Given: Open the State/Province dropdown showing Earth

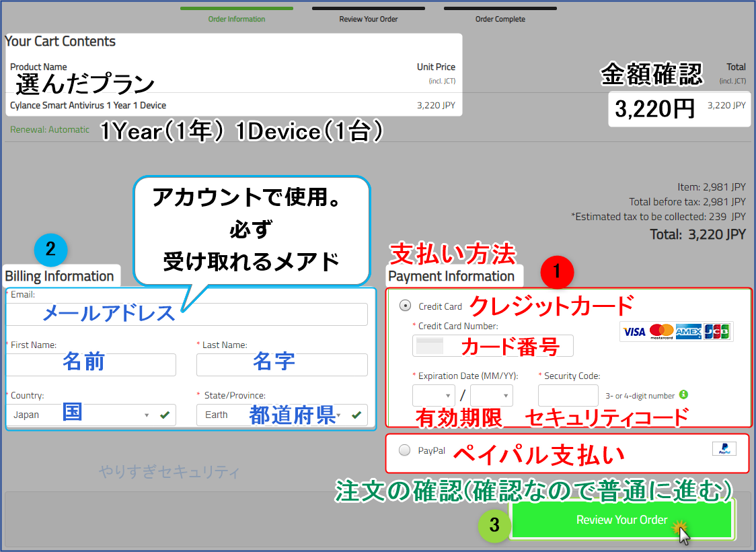Looking at the screenshot, I should 282,415.
